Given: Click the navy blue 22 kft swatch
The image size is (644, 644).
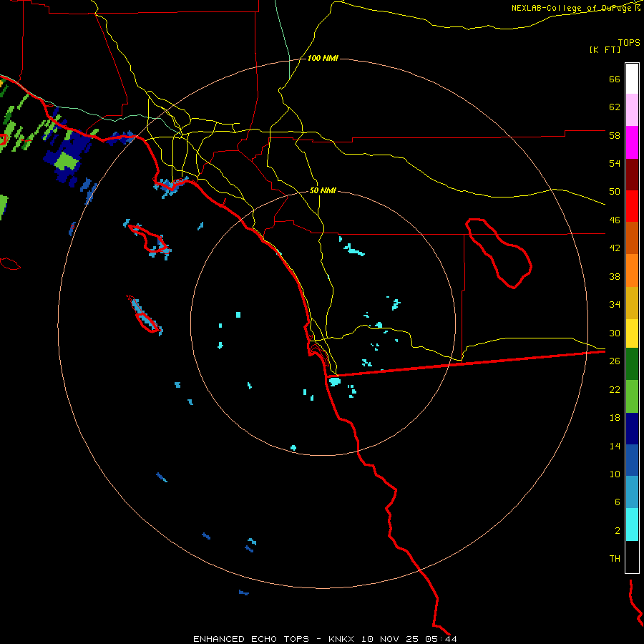Looking at the screenshot, I should coord(632,429).
